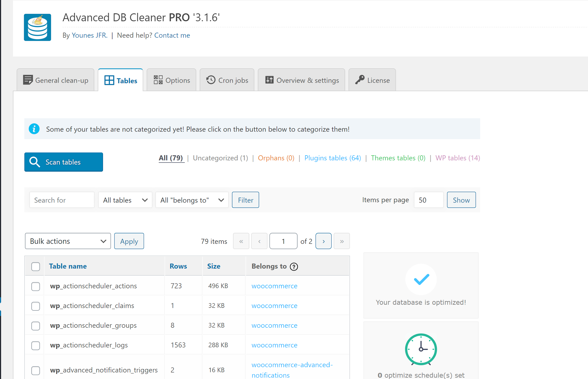Click the Advanced DB Cleaner database logo

pos(37,27)
